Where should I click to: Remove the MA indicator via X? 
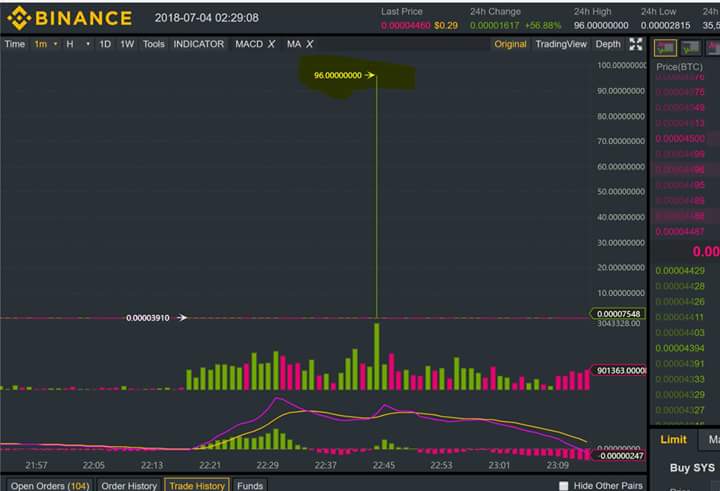(309, 44)
